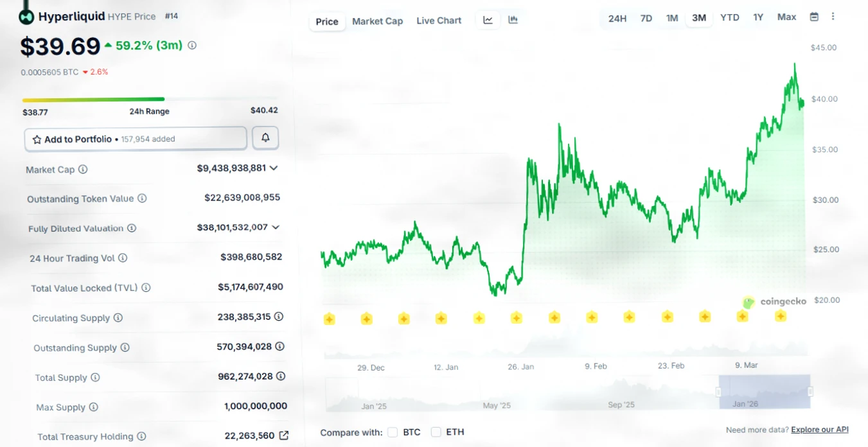
Task: Click the $5,174,607,490 TVL value
Action: (251, 287)
